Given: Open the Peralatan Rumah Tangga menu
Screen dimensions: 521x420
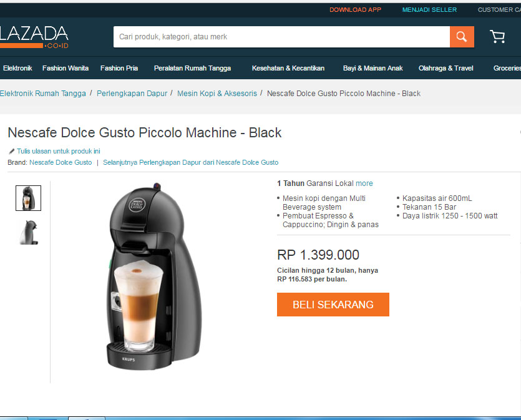Looking at the screenshot, I should click(x=192, y=68).
